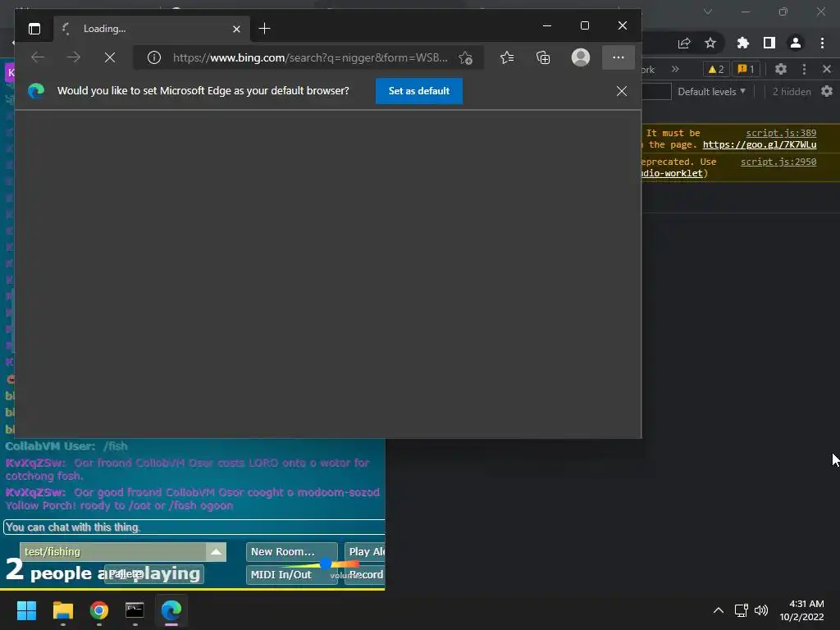This screenshot has width=840, height=630.
Task: Click the Edge icon in taskbar
Action: (171, 610)
